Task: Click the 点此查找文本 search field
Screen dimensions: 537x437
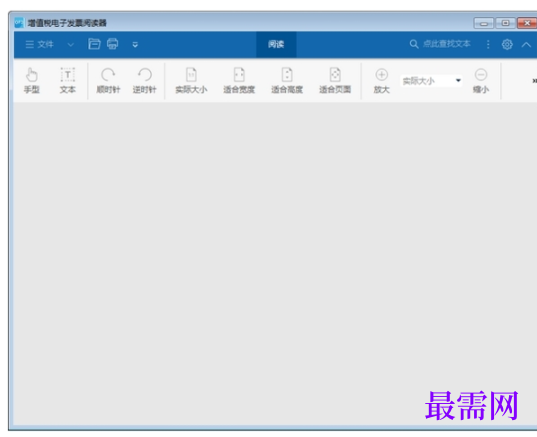Action: point(447,44)
